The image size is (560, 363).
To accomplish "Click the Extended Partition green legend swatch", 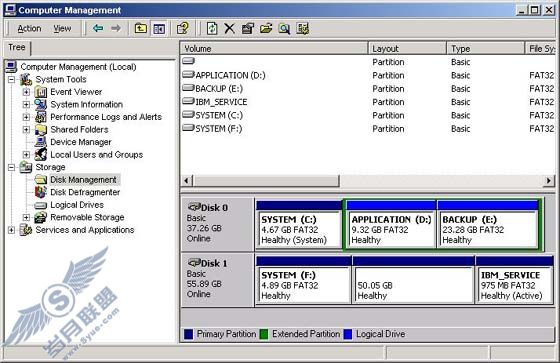I will pyautogui.click(x=264, y=334).
